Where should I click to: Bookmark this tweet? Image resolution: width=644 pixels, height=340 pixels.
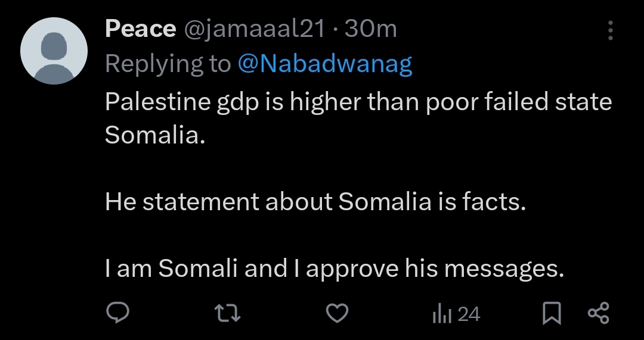tap(552, 314)
